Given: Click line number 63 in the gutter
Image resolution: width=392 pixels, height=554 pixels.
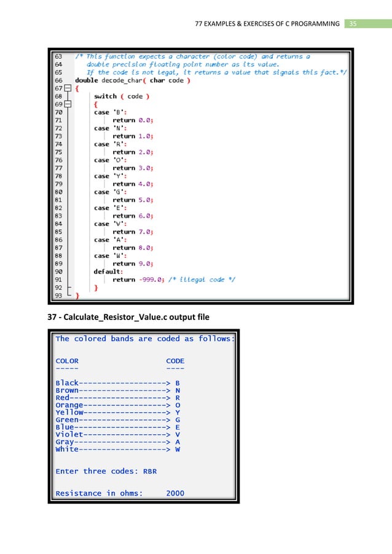Looking at the screenshot, I should [58, 56].
